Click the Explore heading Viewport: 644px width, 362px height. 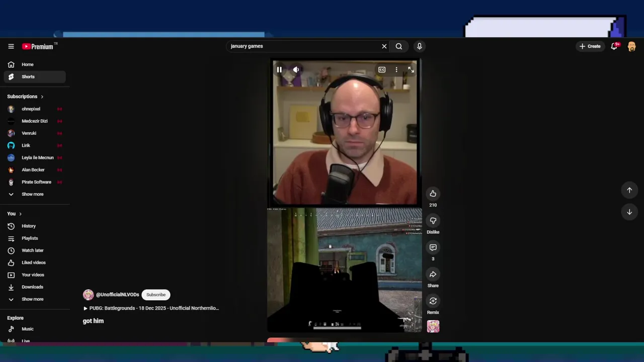coord(15,318)
